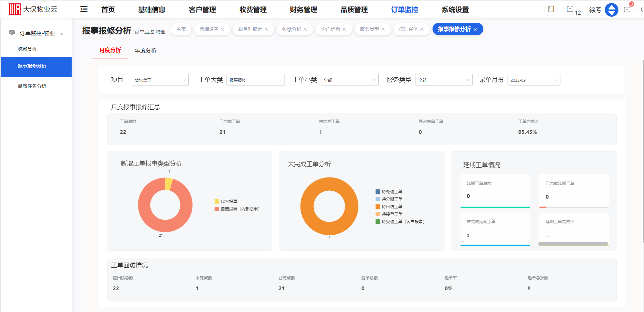Viewport: 644px width, 312px height.
Task: Close the 保洁任务 tab
Action: 422,29
